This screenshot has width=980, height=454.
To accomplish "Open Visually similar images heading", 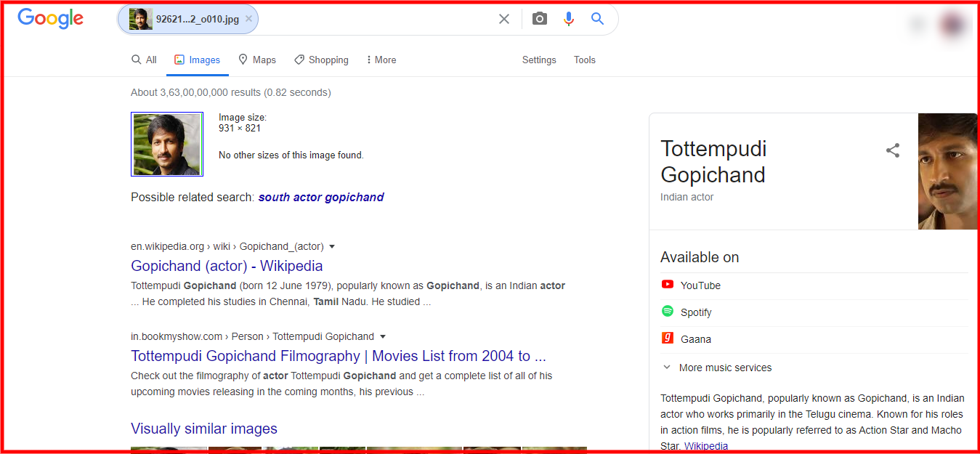I will 204,429.
